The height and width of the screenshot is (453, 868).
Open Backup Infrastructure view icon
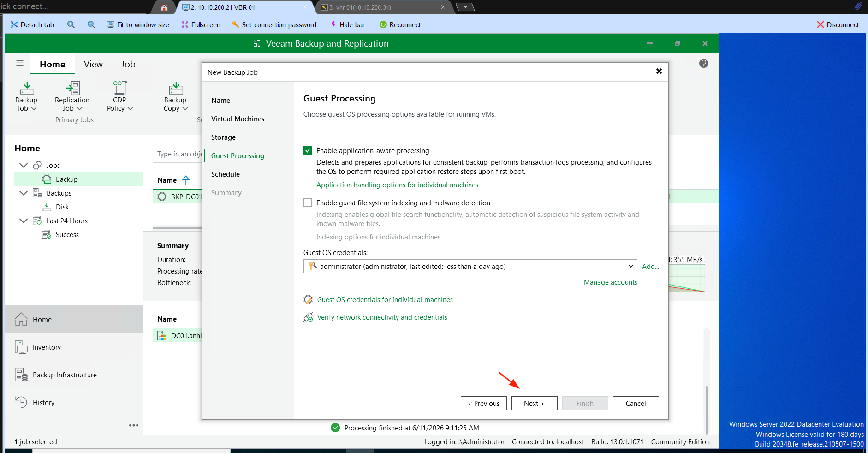[21, 375]
